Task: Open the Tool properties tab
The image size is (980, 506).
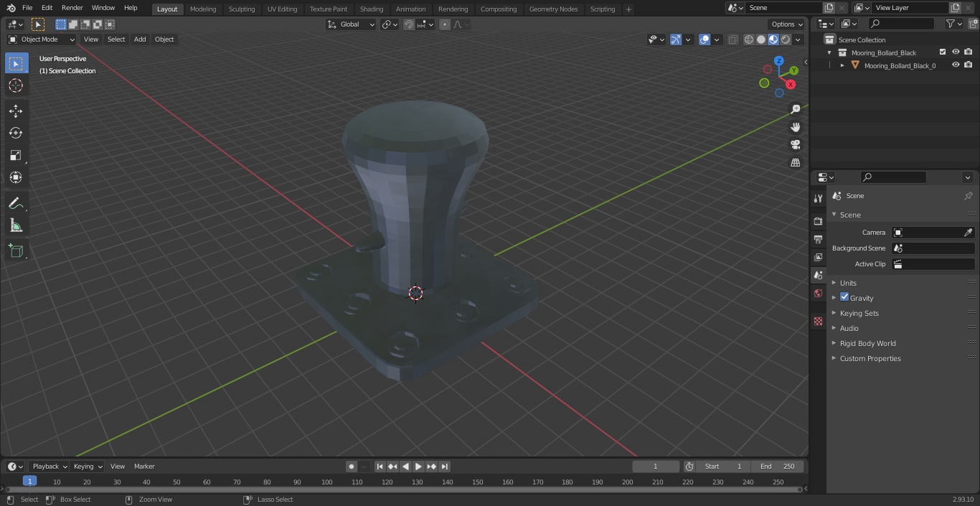Action: point(818,198)
